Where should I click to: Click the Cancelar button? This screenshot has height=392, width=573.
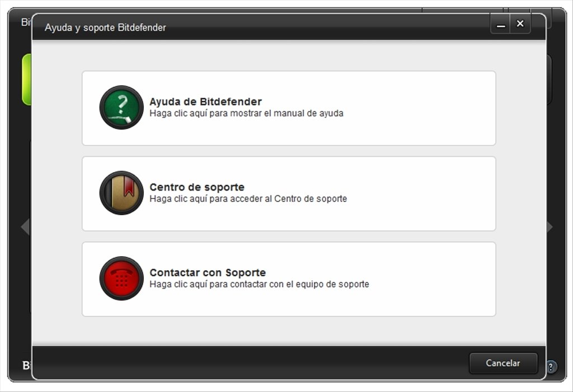(503, 363)
